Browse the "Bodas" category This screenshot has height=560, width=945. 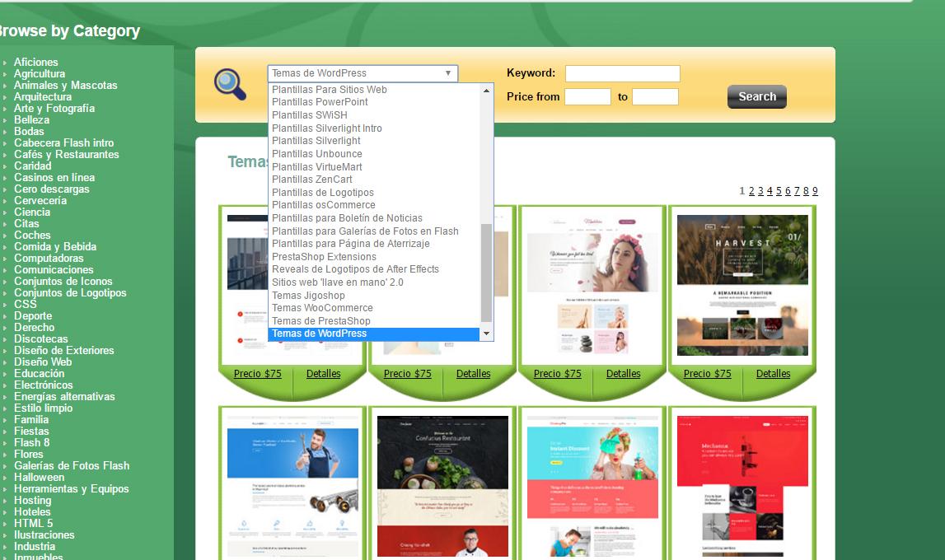(29, 131)
